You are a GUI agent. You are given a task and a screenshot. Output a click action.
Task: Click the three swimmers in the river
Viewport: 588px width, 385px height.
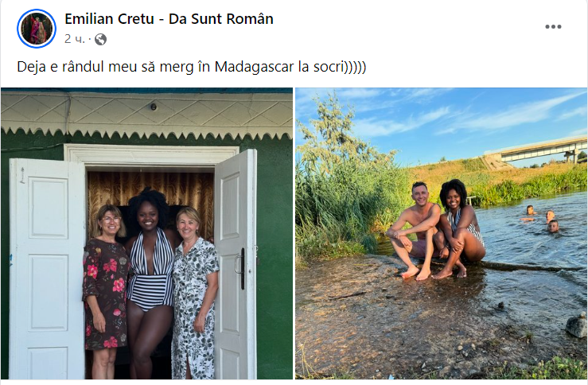pos(540,218)
